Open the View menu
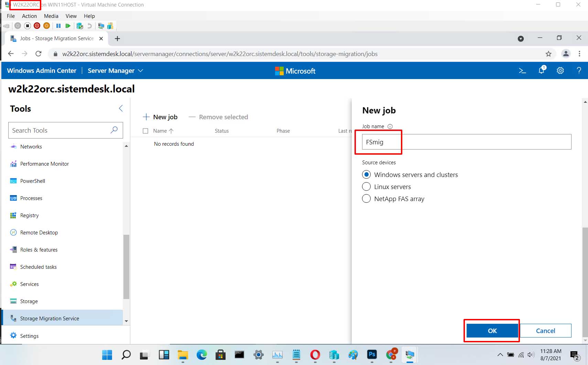This screenshot has width=588, height=365. point(71,16)
